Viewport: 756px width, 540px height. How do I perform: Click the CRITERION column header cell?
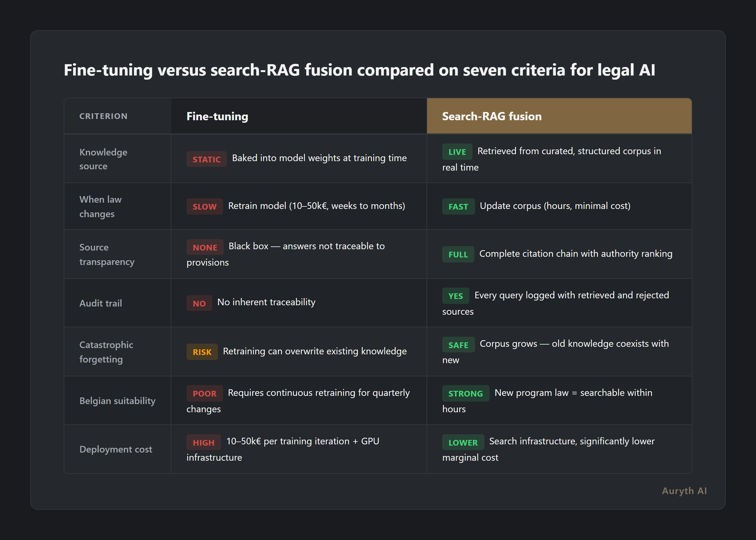[104, 116]
